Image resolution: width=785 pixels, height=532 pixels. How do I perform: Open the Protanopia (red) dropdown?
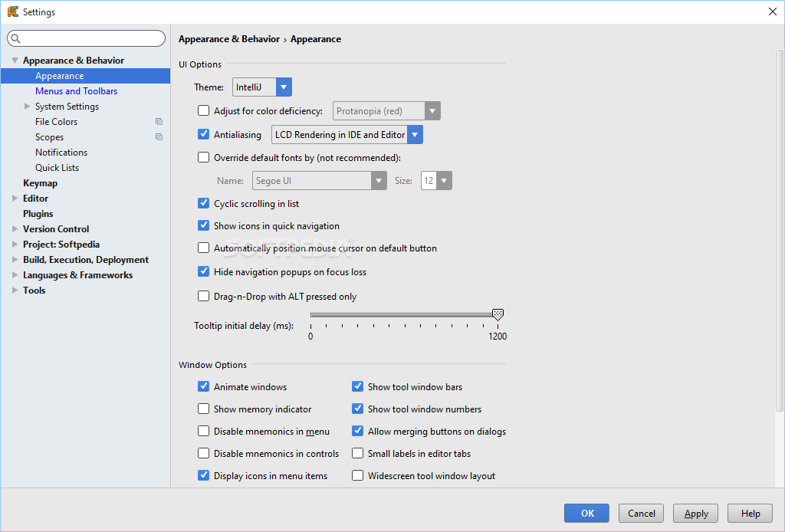(x=432, y=110)
